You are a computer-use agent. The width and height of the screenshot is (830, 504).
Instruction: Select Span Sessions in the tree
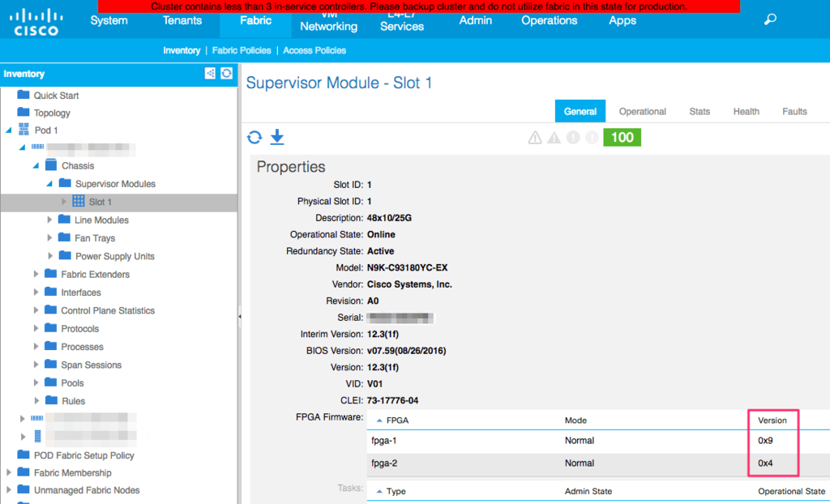[91, 365]
